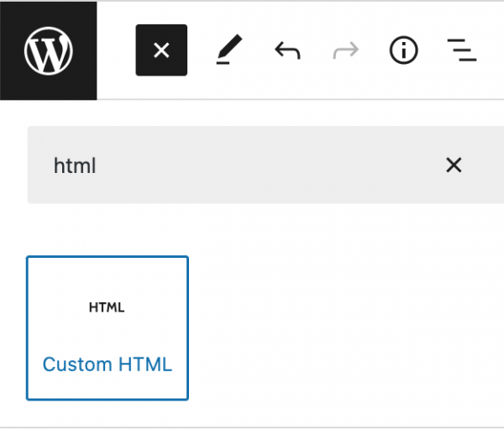This screenshot has width=504, height=430.
Task: Open the List View outline
Action: [x=461, y=50]
